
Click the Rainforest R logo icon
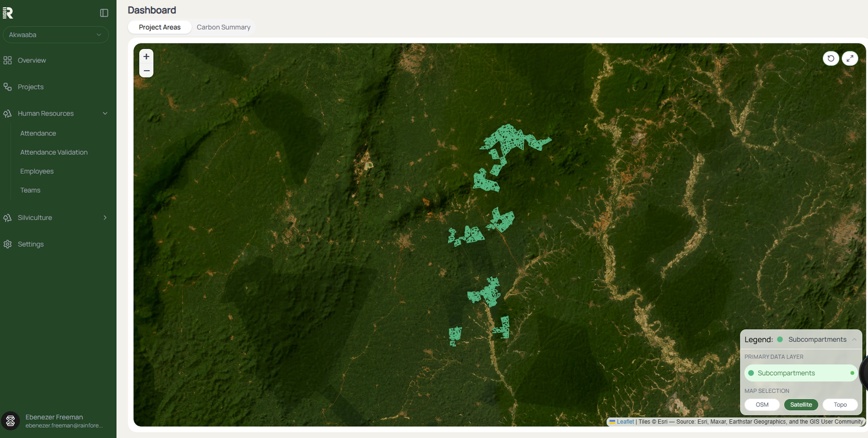[8, 12]
